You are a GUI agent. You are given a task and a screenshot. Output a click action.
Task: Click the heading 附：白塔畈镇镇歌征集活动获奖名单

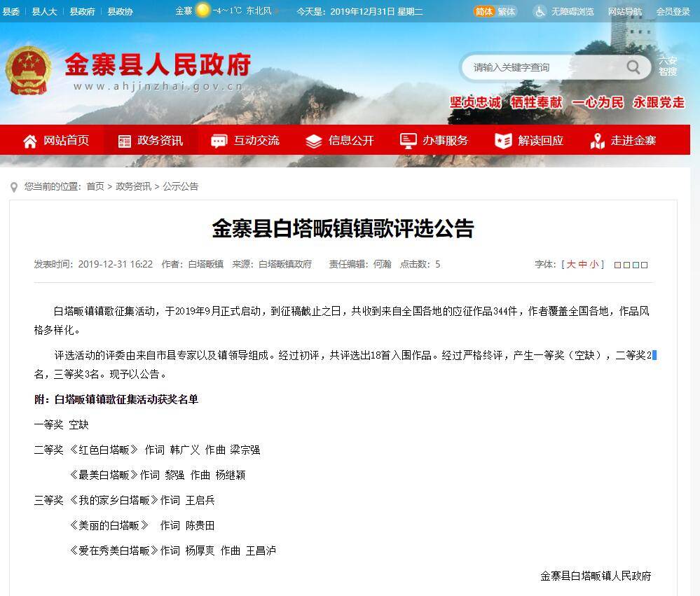click(x=116, y=399)
